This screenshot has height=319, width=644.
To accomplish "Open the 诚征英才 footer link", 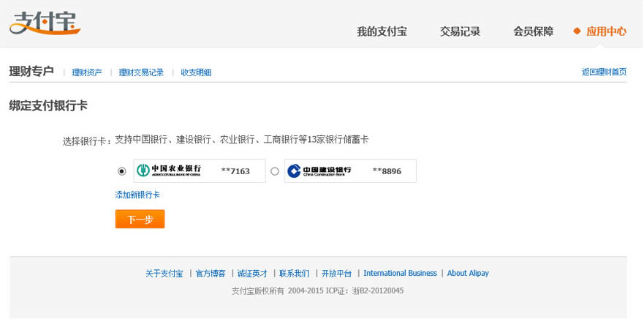I will coord(253,274).
